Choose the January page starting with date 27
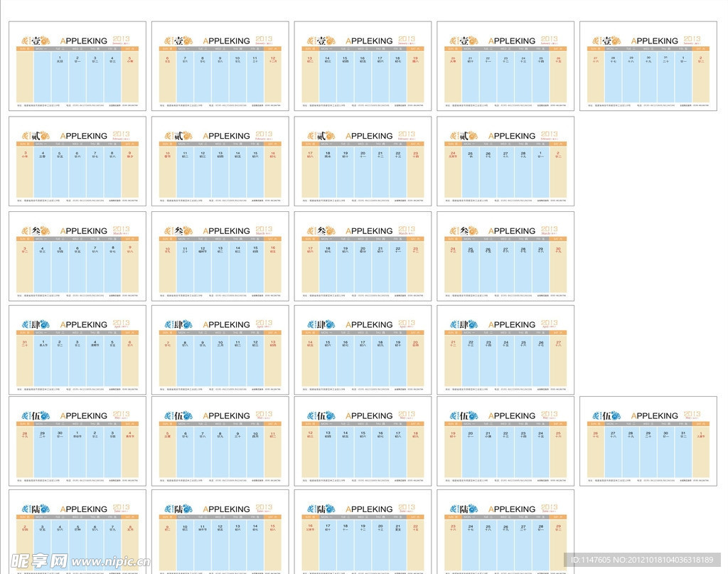Viewport: 728px width, 574px height. point(648,66)
